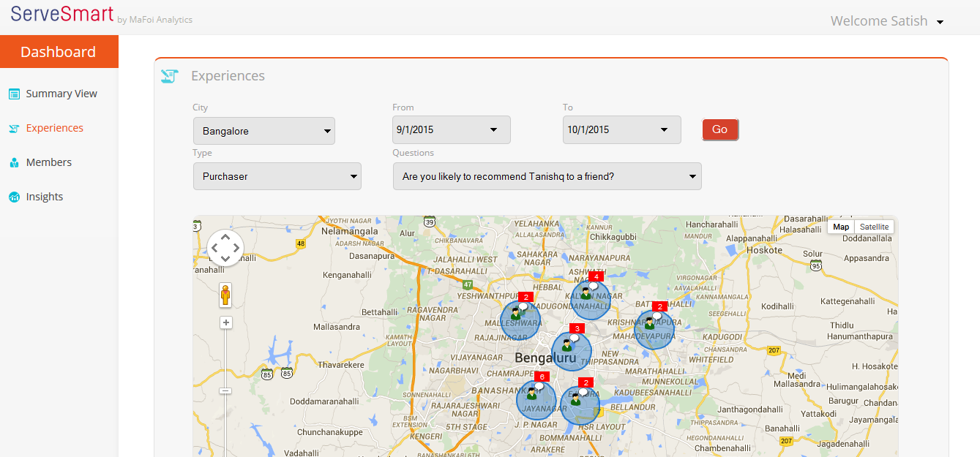Open the Insights sidebar icon

(x=14, y=197)
